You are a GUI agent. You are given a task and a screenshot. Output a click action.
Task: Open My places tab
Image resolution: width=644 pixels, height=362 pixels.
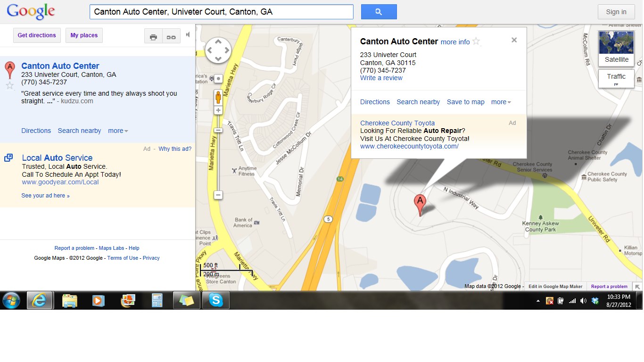coord(84,35)
